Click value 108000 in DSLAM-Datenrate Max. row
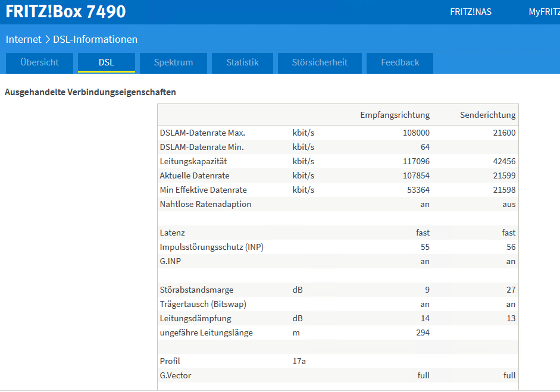This screenshot has width=560, height=392. click(416, 133)
